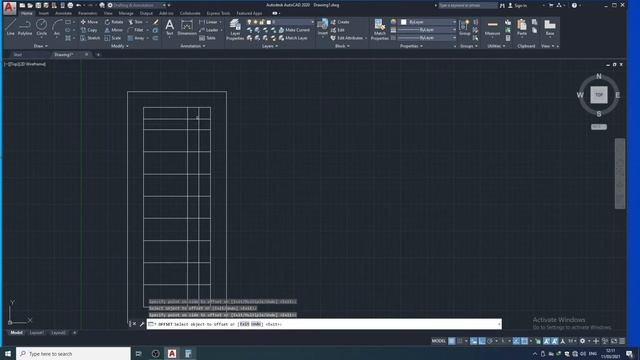Click the Undo arrow in quick access toolbar
Screen dimensions: 640x360
tap(79, 5)
